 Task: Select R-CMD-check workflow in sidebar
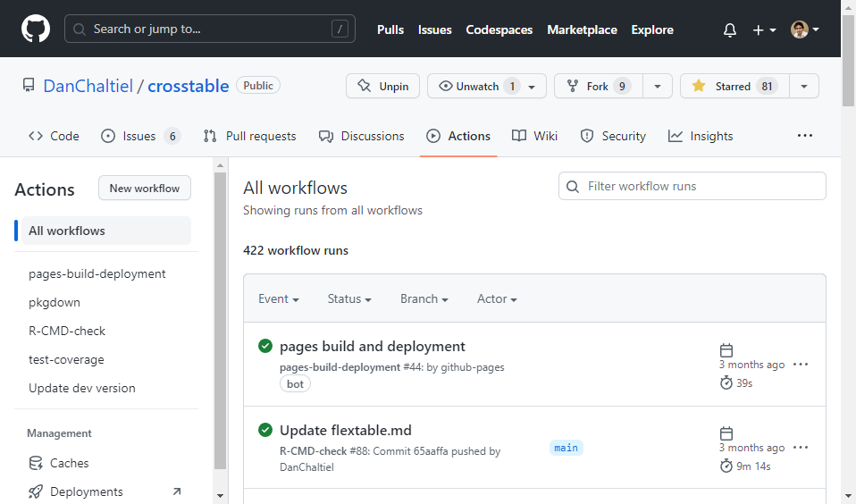tap(67, 331)
